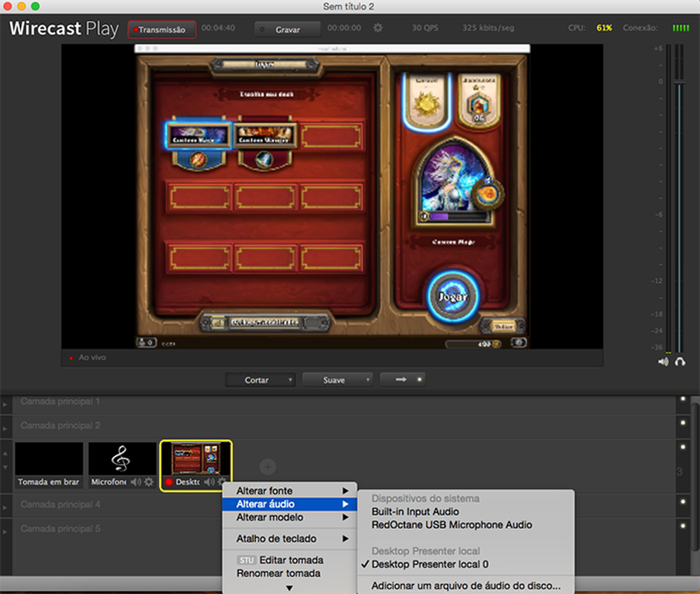Select RedOctane USB Microphone Audio
700x594 pixels.
466,525
